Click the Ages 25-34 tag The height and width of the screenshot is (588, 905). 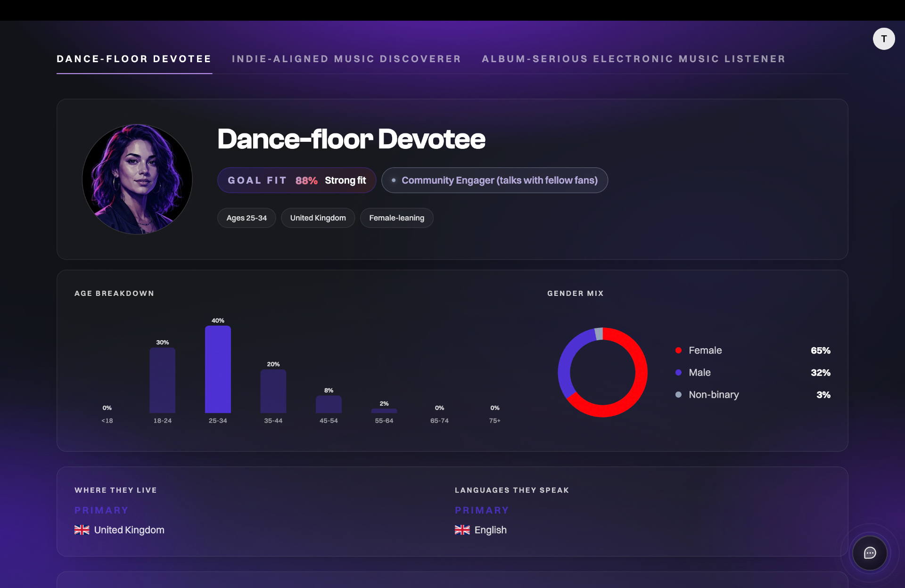(247, 218)
